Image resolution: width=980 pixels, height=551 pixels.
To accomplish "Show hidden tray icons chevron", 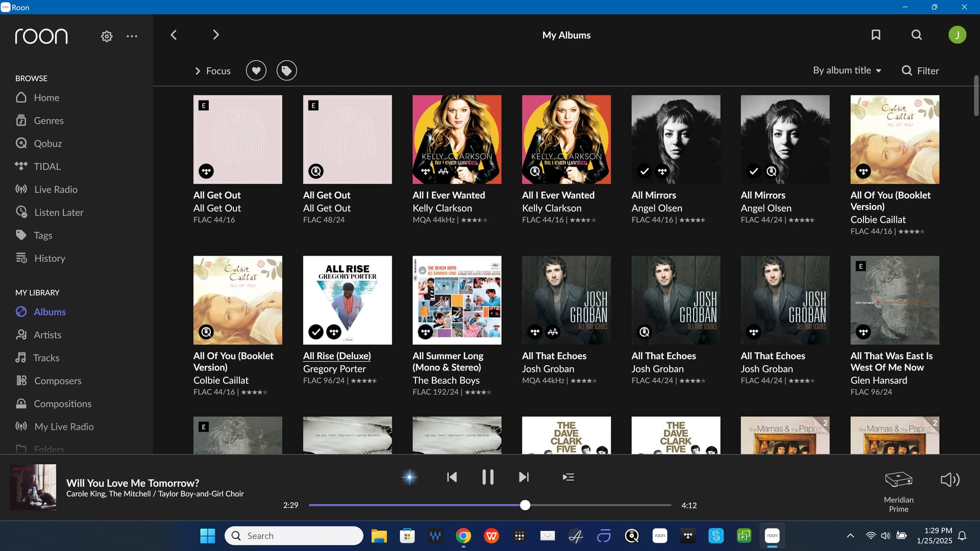I will [850, 536].
